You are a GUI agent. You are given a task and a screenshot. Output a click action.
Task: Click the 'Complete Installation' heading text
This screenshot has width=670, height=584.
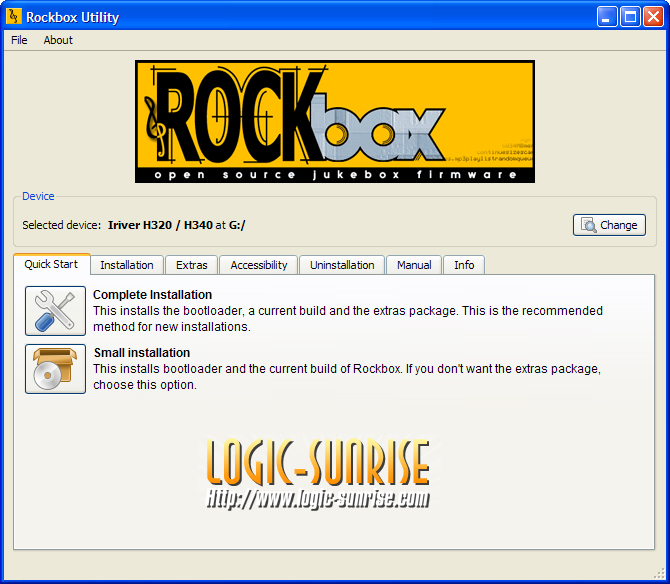coord(153,295)
